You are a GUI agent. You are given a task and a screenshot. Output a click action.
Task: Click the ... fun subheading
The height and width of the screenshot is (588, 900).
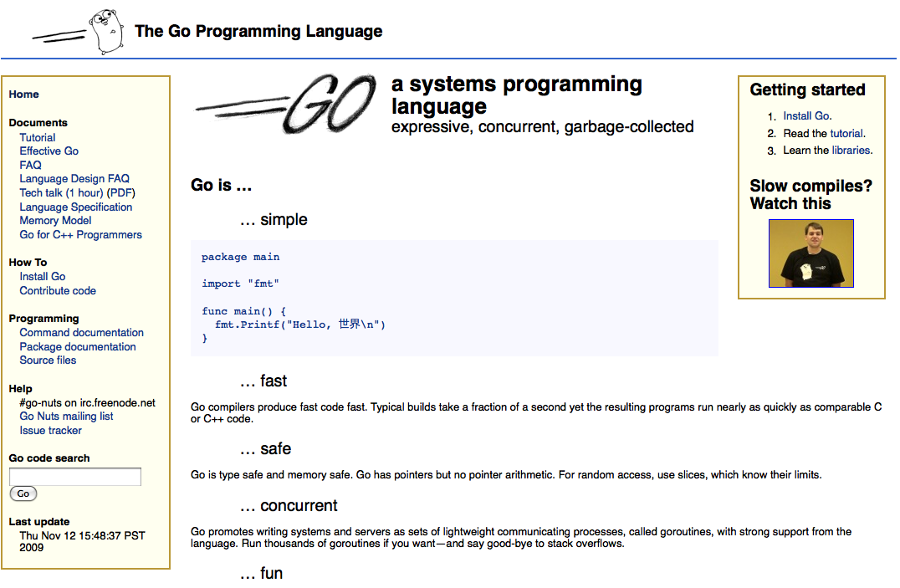click(261, 573)
